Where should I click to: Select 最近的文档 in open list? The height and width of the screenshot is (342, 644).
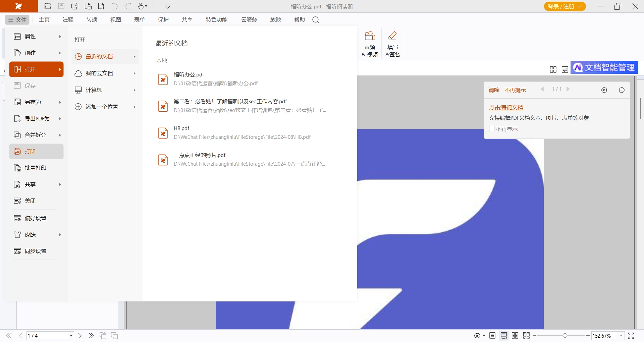pos(105,57)
